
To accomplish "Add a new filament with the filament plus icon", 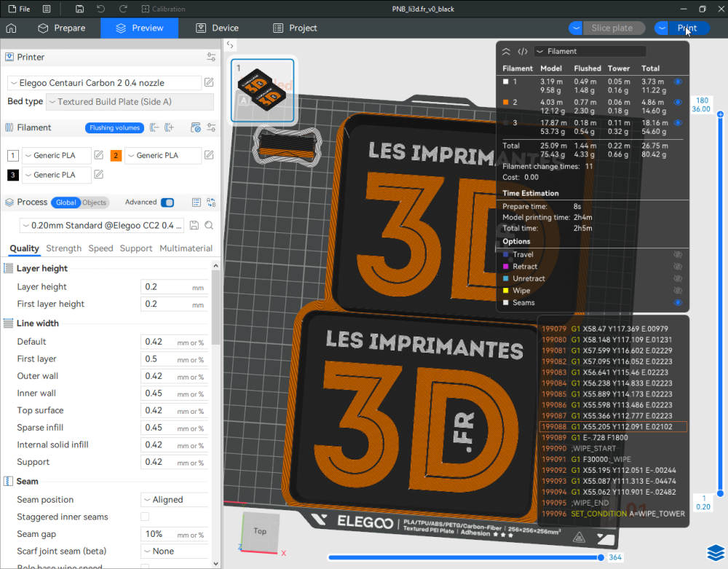I will 168,127.
